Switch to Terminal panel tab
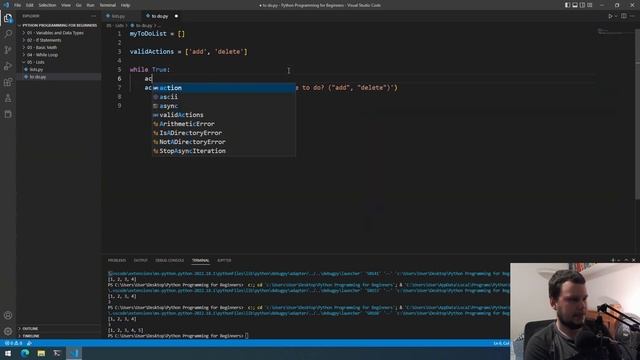640x360 pixels. pos(200,260)
